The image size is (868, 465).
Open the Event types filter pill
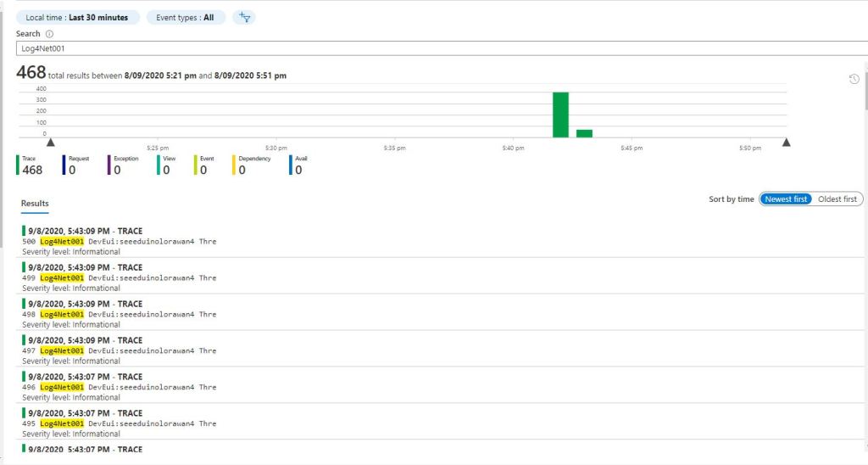185,17
